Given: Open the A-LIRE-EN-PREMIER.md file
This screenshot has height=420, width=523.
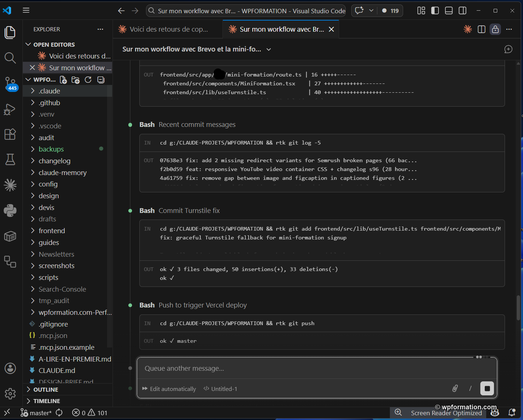Looking at the screenshot, I should click(67, 359).
